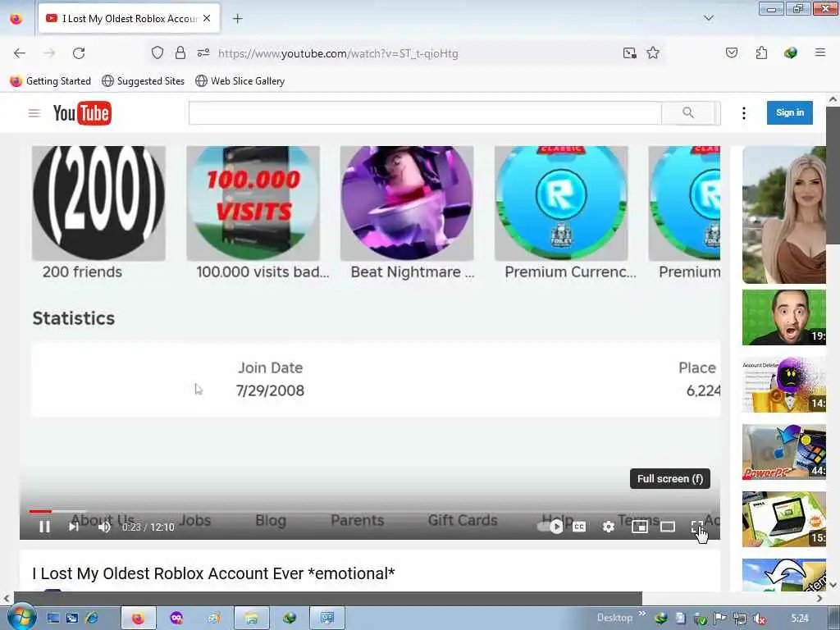
Task: Click the address bar URL
Action: point(338,53)
